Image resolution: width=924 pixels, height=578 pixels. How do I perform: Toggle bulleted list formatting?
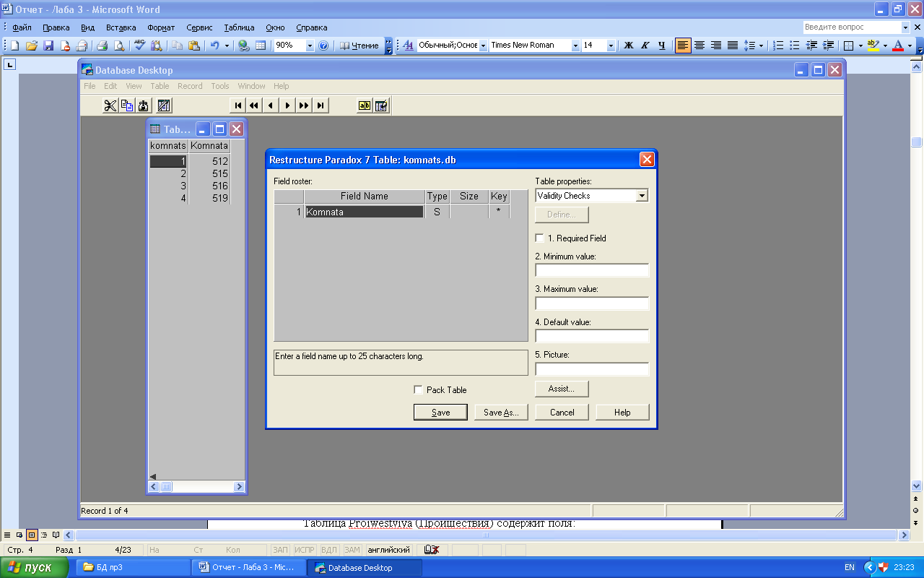pyautogui.click(x=795, y=46)
